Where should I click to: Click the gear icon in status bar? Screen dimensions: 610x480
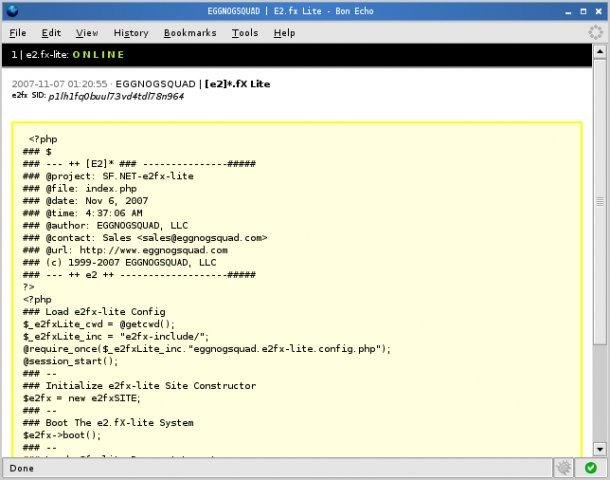click(564, 468)
